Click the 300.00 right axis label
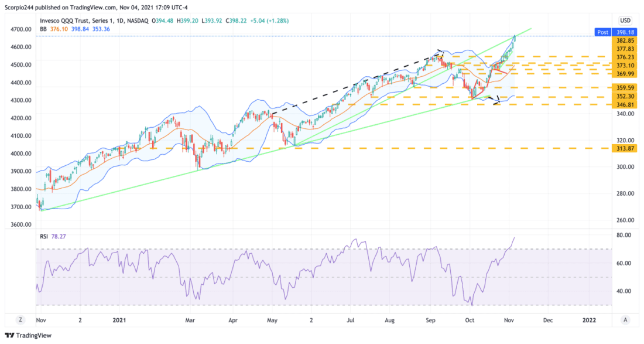Image resolution: width=644 pixels, height=344 pixels. [625, 166]
